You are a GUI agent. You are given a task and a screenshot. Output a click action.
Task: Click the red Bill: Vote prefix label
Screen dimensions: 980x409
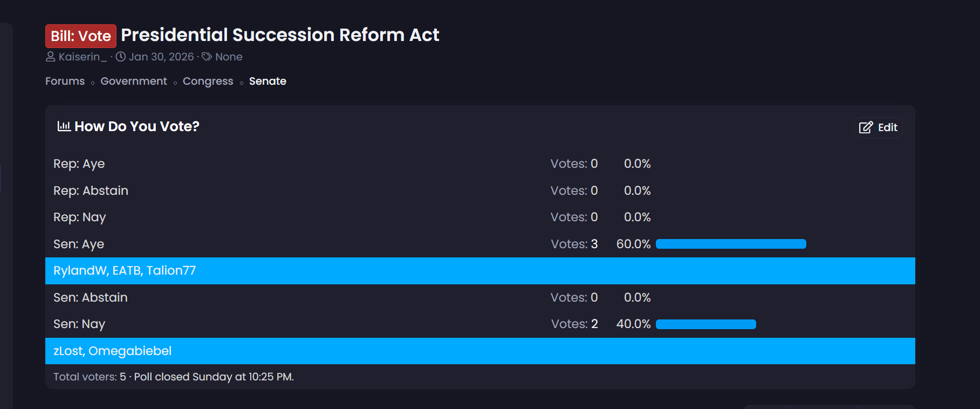(x=81, y=36)
